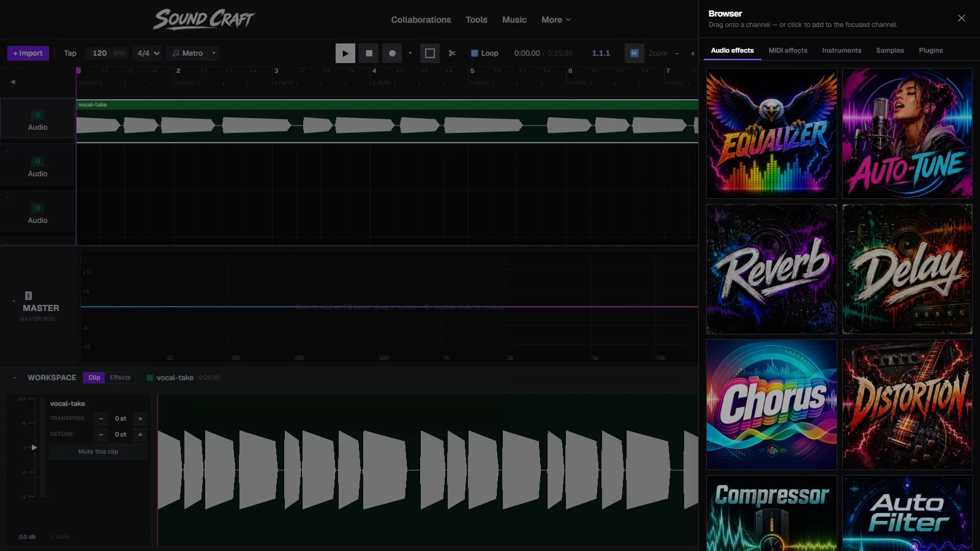
Task: Select the vocal-take clip on the timeline
Action: pyautogui.click(x=387, y=121)
